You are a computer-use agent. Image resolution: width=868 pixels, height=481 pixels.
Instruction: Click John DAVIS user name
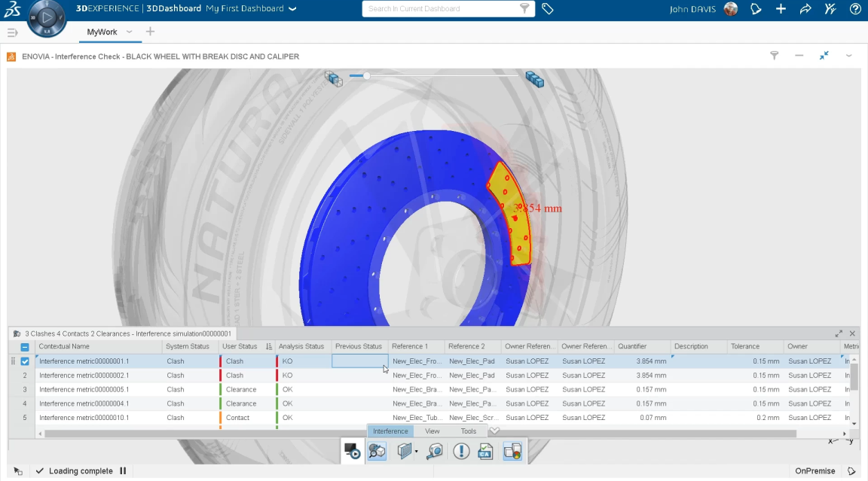point(692,9)
